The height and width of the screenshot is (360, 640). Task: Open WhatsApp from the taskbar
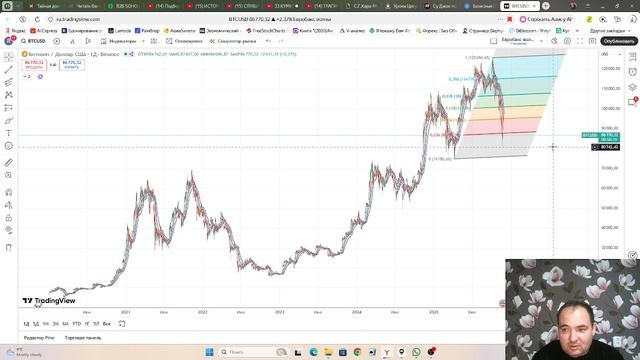[416, 352]
